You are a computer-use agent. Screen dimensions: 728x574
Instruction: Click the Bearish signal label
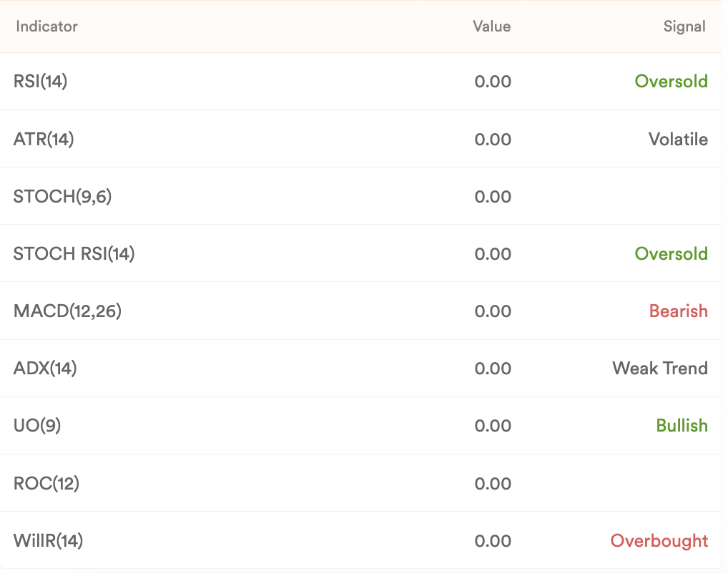click(679, 311)
